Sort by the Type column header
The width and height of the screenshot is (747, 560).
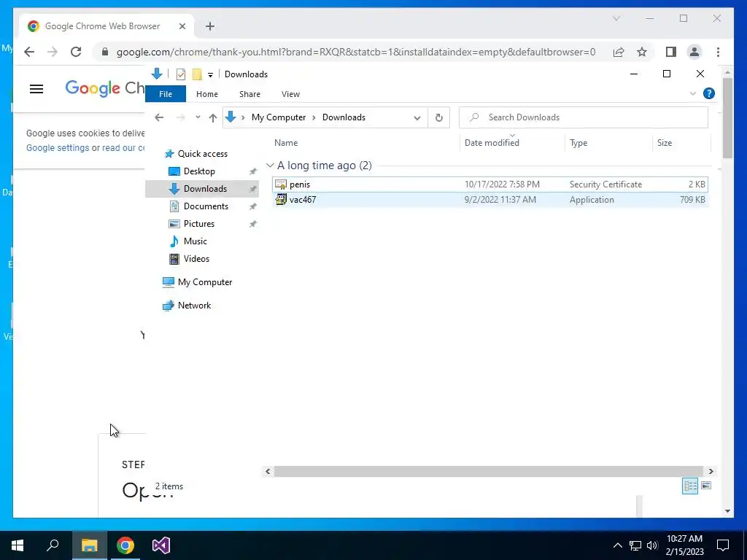click(x=578, y=143)
